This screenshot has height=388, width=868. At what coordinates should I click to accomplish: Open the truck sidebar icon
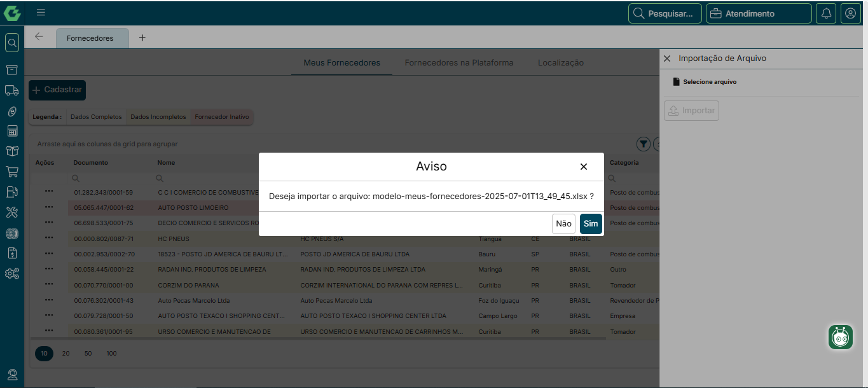pyautogui.click(x=12, y=90)
